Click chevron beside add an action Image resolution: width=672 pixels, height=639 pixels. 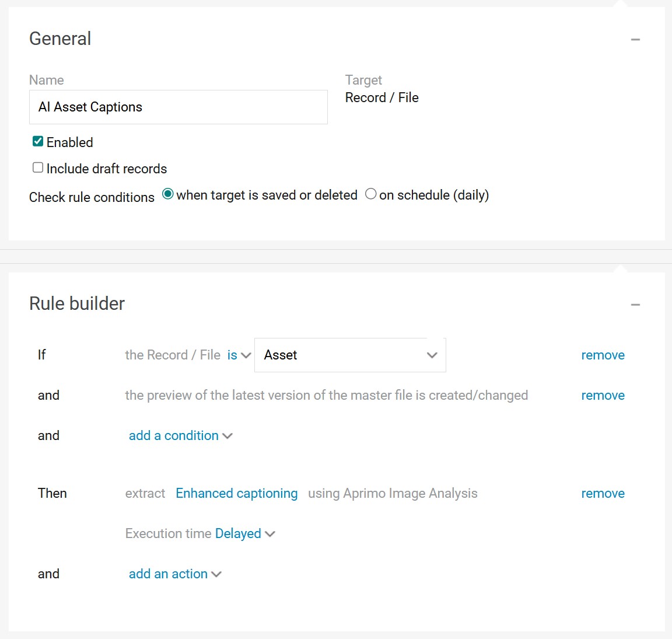coord(216,574)
